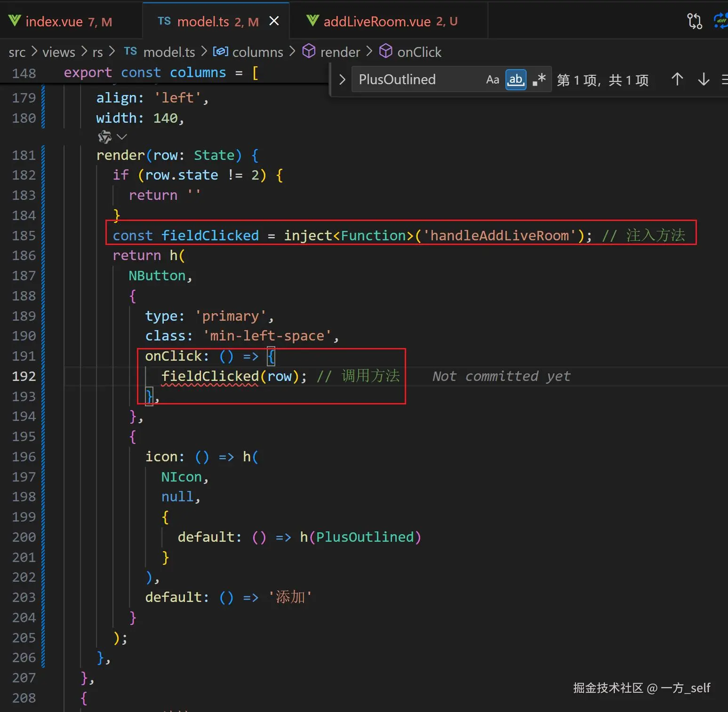Screen dimensions: 728x712
Task: Click the AI code lens icon above render
Action: click(104, 137)
